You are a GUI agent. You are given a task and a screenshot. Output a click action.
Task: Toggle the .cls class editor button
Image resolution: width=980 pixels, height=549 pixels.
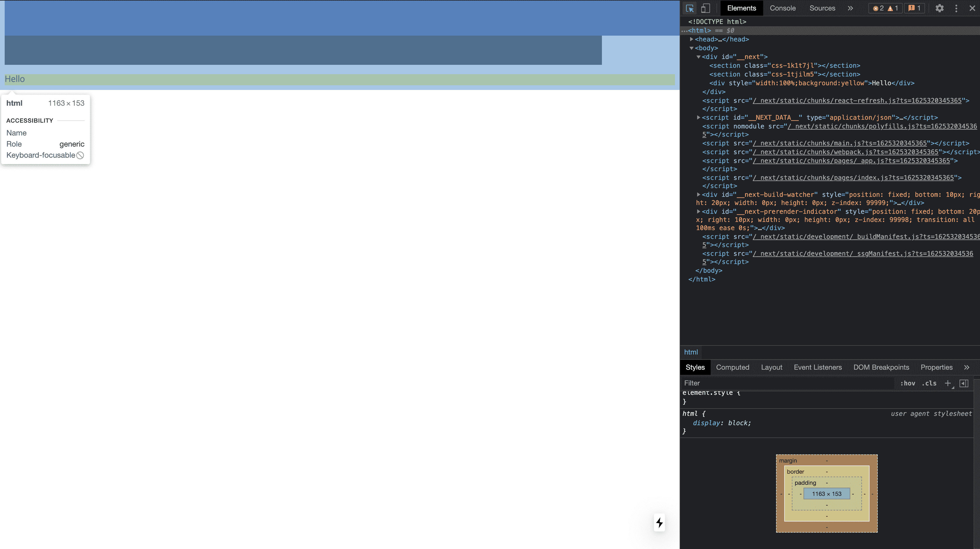click(x=929, y=383)
